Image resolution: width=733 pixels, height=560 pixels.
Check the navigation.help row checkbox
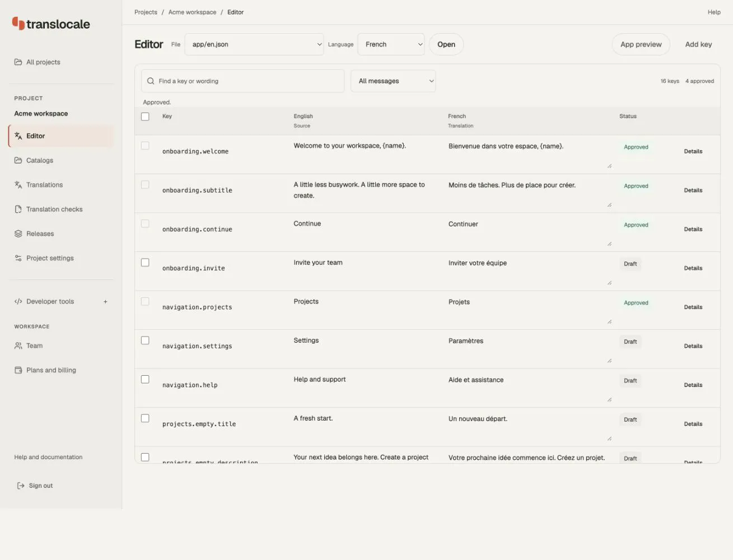coord(145,379)
